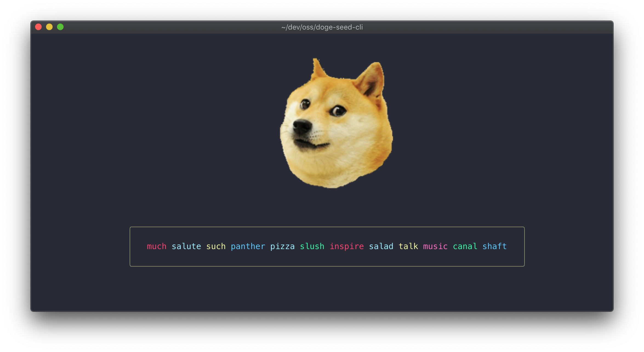
Task: Click the seed word 'salute'
Action: (186, 246)
